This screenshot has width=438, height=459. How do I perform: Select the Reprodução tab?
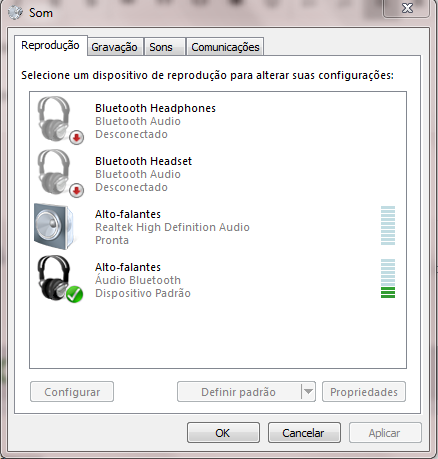pos(50,45)
